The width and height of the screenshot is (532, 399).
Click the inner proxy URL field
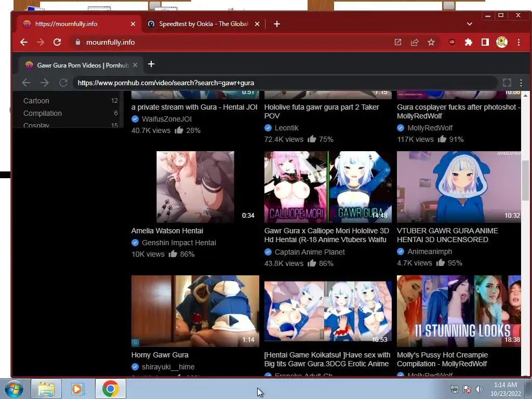tap(285, 83)
